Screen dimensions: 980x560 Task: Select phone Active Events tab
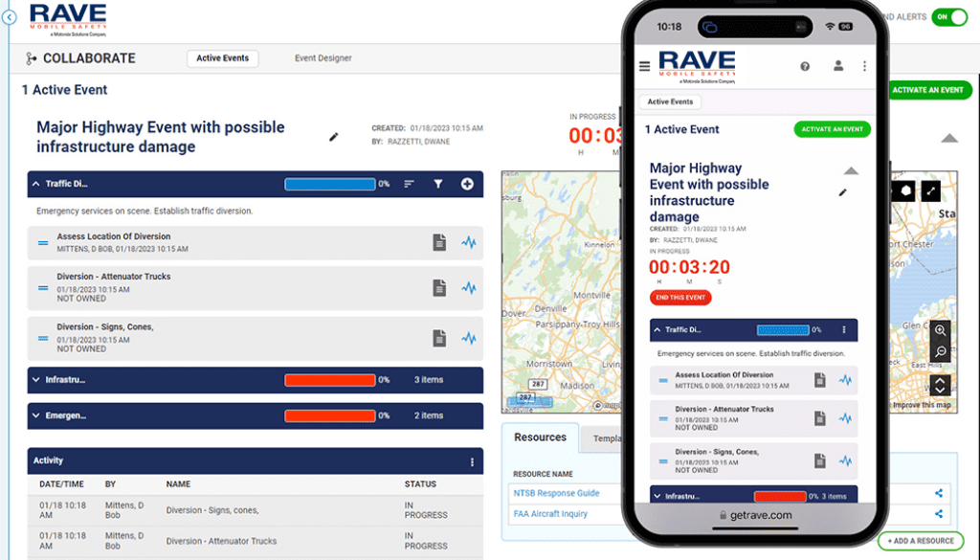coord(670,101)
